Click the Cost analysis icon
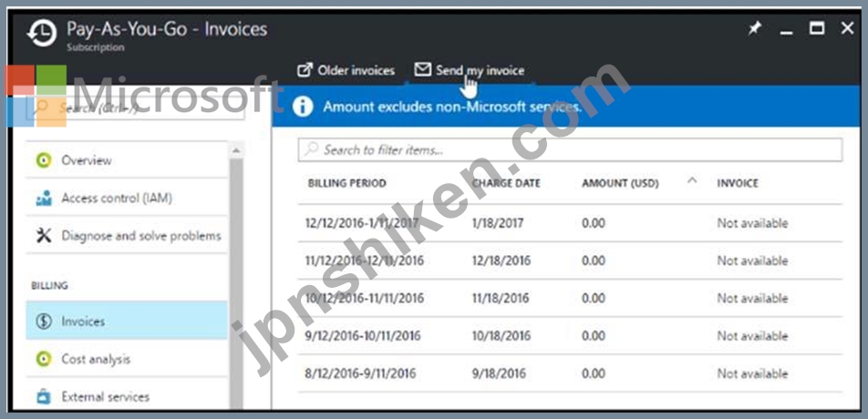The image size is (868, 419). 43,359
